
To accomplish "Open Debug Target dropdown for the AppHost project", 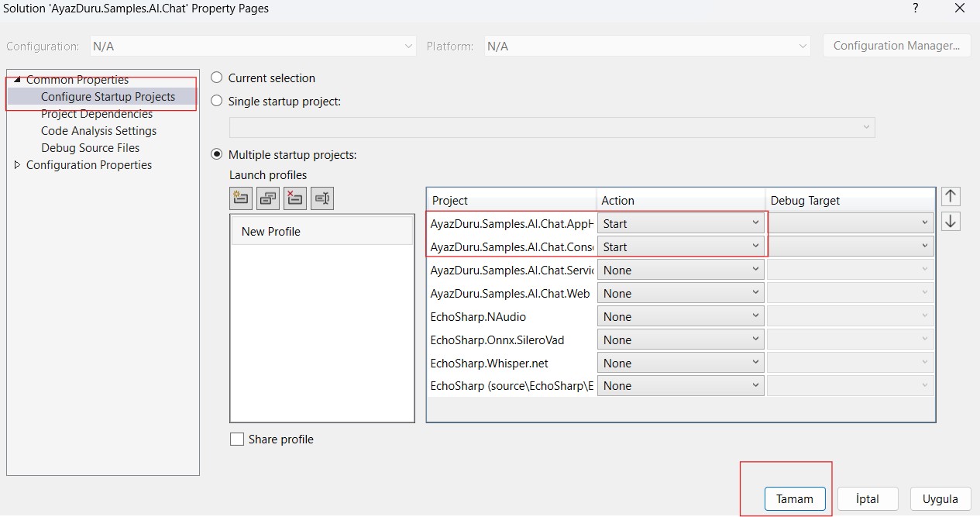I will 850,223.
